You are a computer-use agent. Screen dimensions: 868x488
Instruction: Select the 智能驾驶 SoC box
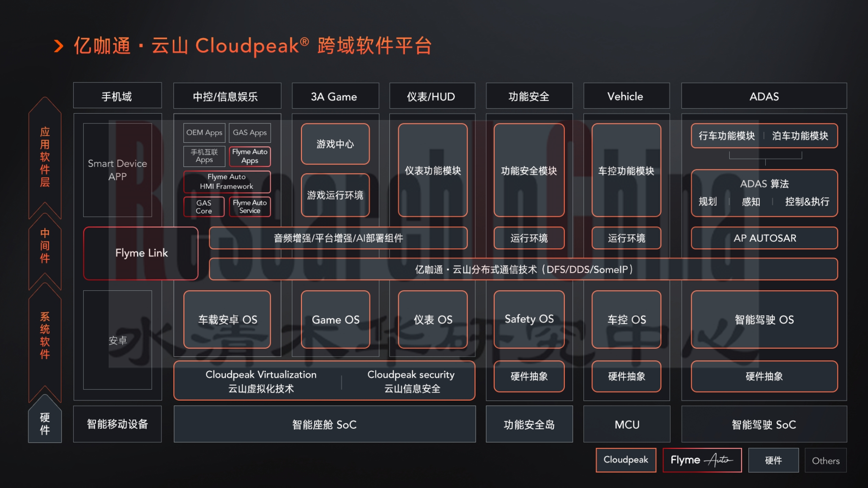pyautogui.click(x=764, y=424)
